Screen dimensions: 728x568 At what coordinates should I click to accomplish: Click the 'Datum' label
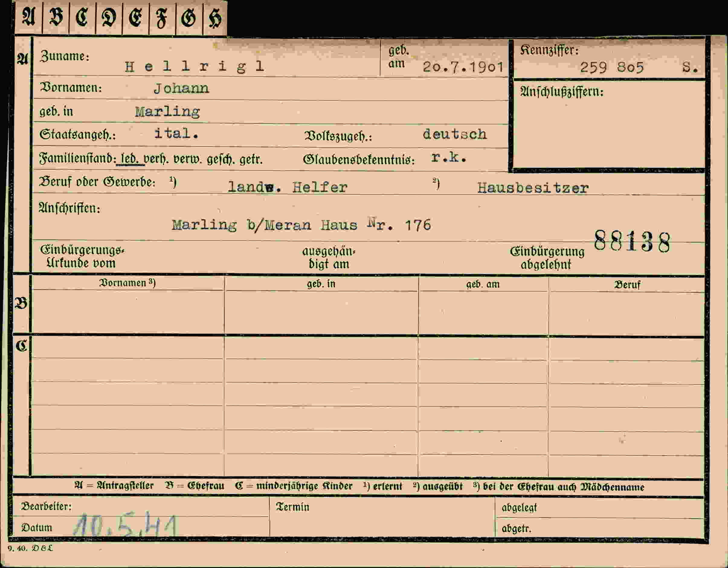37,528
